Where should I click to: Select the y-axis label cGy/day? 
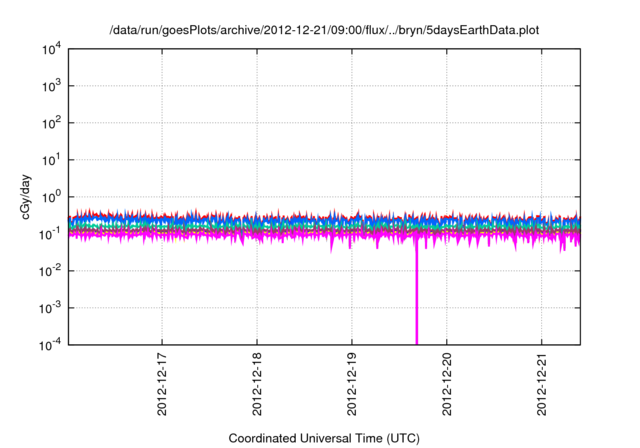click(26, 197)
